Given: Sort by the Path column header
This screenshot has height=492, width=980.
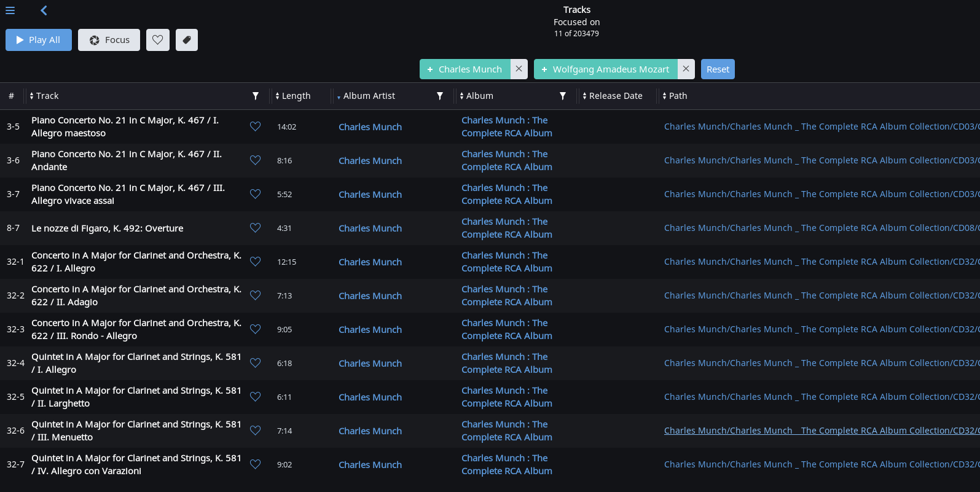Looking at the screenshot, I should point(675,96).
